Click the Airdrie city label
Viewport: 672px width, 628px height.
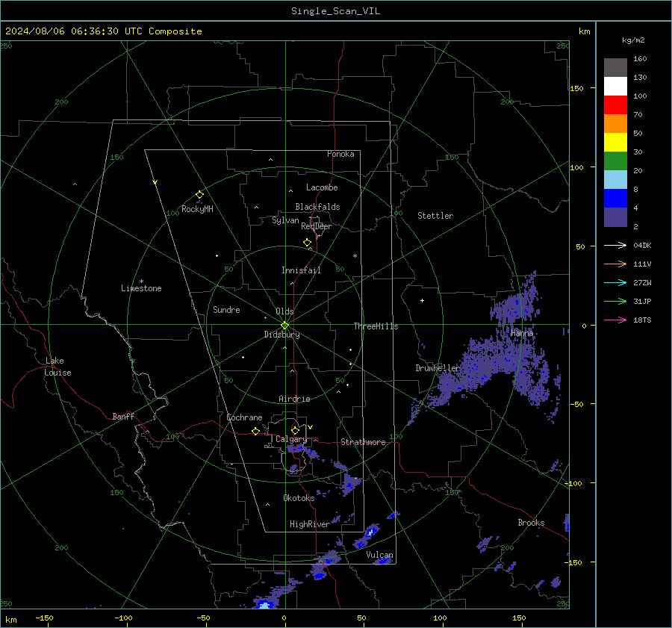coord(294,399)
